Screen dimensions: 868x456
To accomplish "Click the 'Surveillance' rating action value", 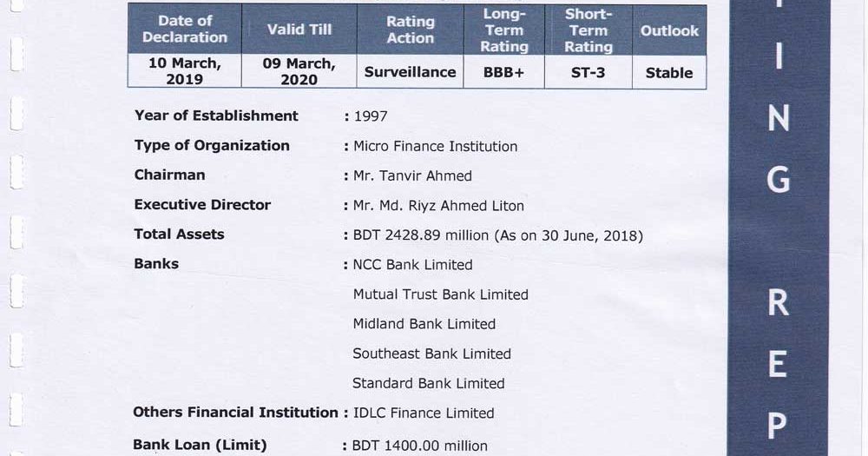I will pos(411,72).
